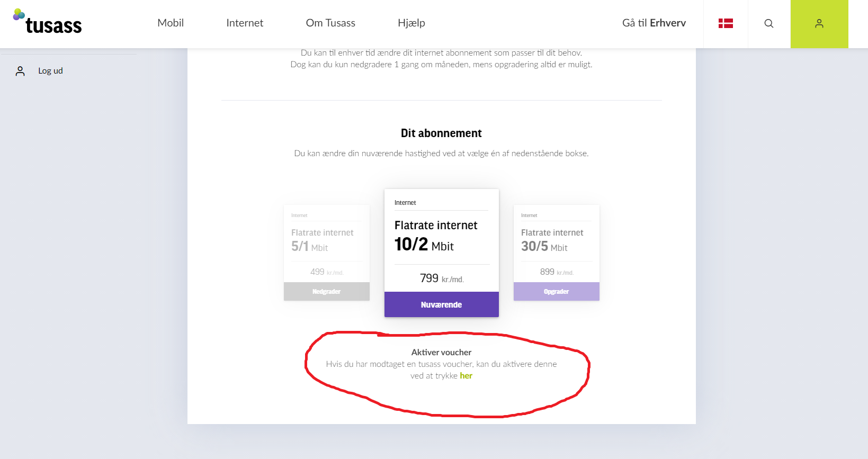Select the Flatrate internet 10/2 Mbit card

pos(442,253)
